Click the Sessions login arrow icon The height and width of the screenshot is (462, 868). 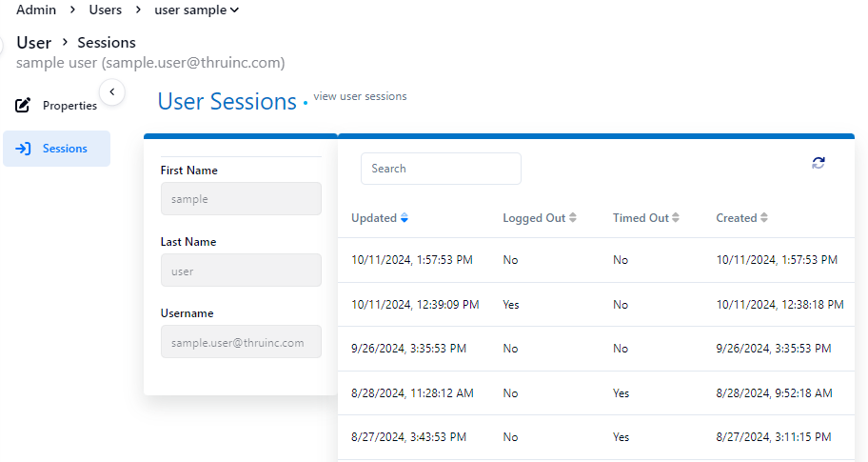(x=24, y=149)
